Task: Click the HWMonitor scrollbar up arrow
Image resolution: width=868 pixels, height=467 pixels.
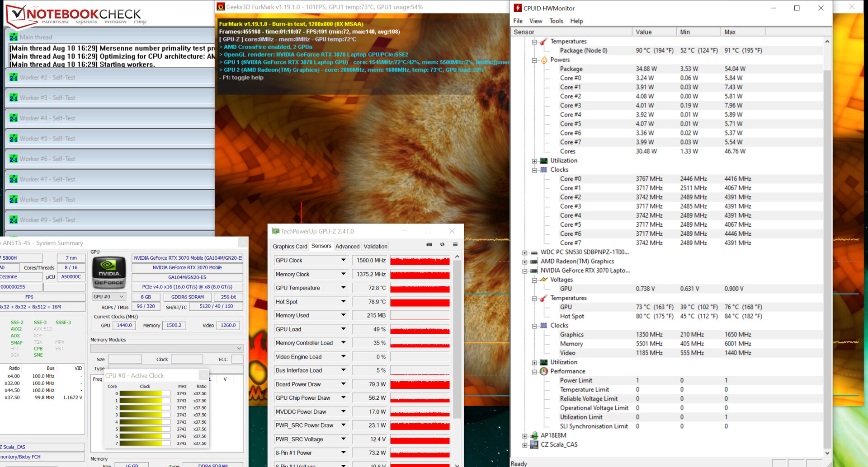Action: coord(827,42)
